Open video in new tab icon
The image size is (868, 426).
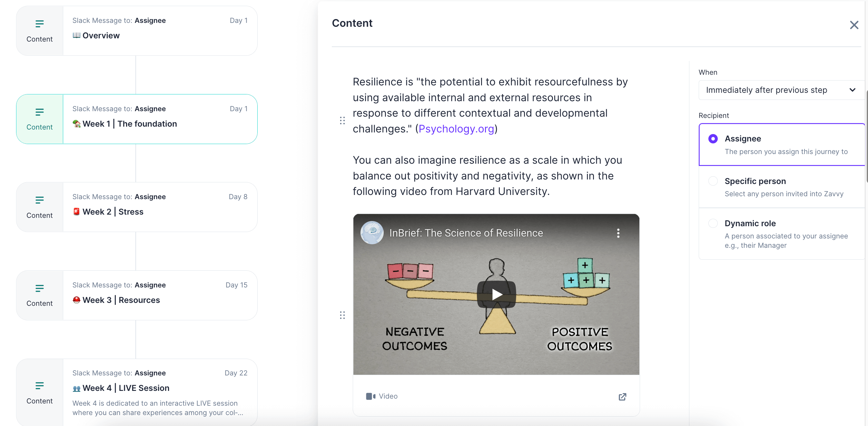point(622,397)
